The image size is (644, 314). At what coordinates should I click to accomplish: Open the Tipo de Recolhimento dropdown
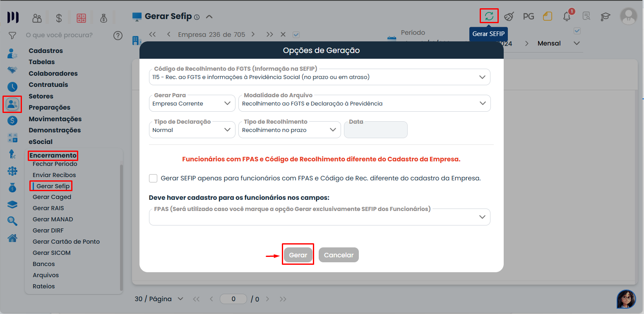pyautogui.click(x=290, y=130)
